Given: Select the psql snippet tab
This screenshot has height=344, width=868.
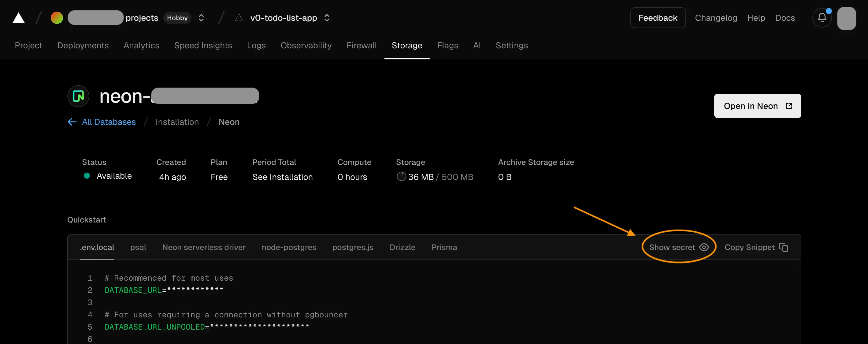Looking at the screenshot, I should pos(138,247).
